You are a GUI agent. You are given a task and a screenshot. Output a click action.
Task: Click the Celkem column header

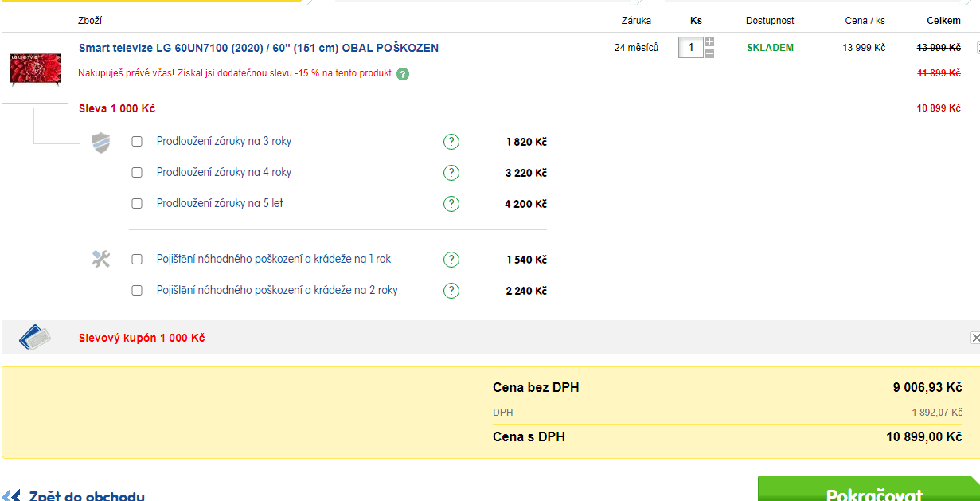(943, 21)
